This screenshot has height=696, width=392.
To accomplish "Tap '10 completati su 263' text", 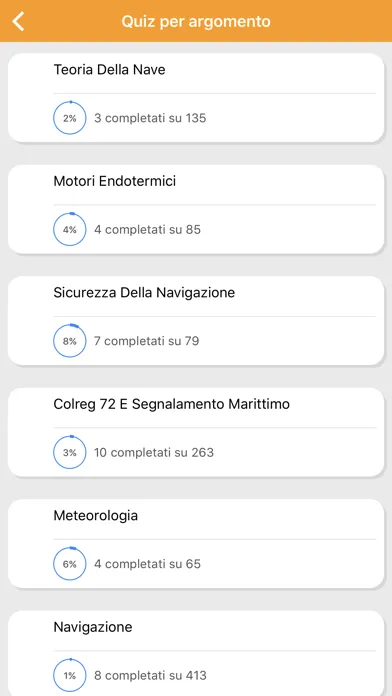I will [x=154, y=452].
